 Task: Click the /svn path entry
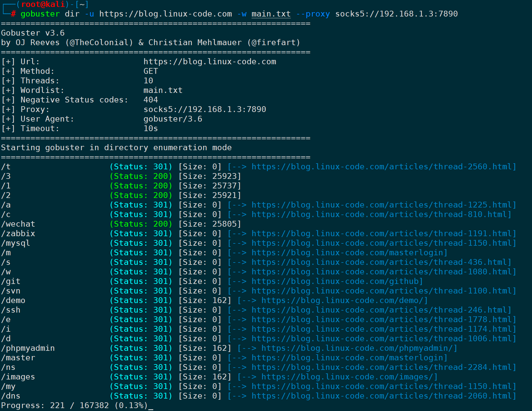click(x=11, y=291)
